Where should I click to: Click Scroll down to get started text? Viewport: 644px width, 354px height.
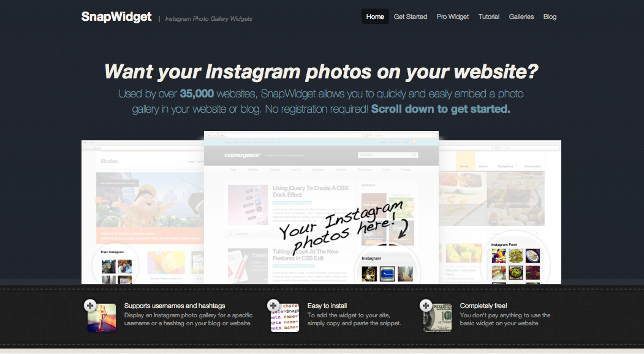pyautogui.click(x=441, y=109)
